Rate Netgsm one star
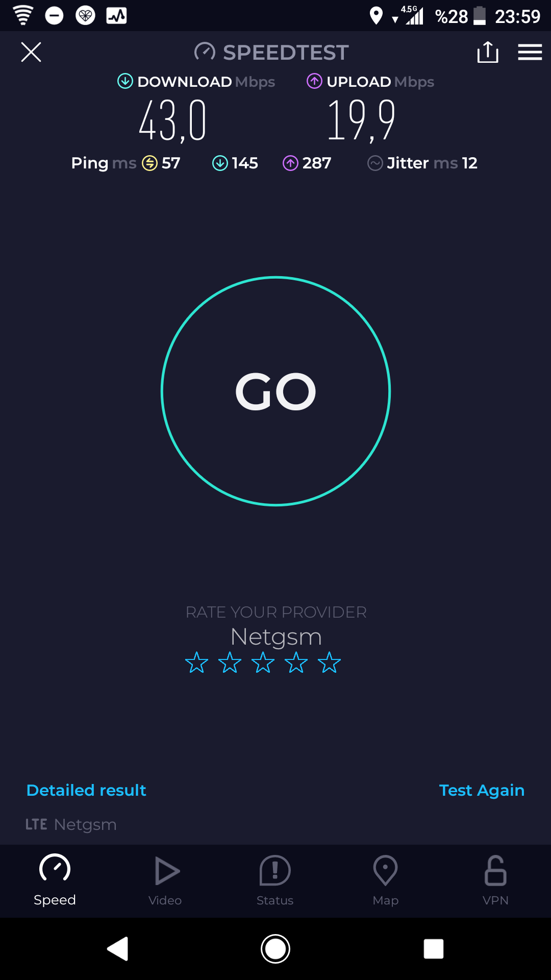 (x=196, y=663)
